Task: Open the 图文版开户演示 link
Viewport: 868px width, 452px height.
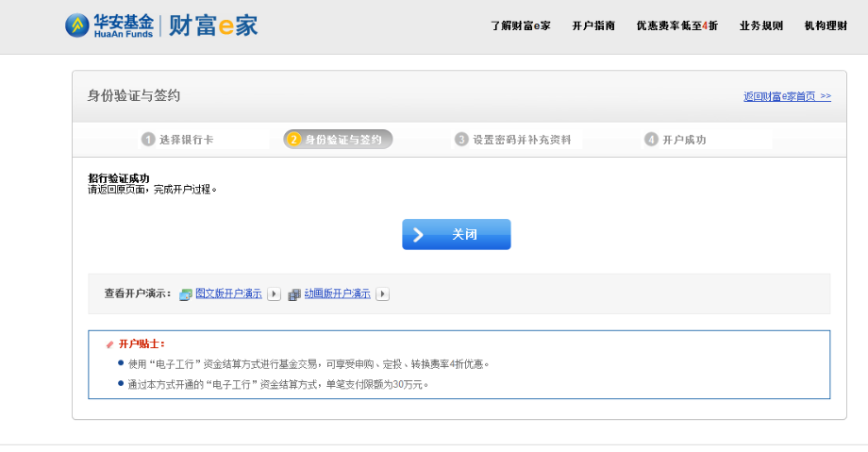Action: point(228,294)
